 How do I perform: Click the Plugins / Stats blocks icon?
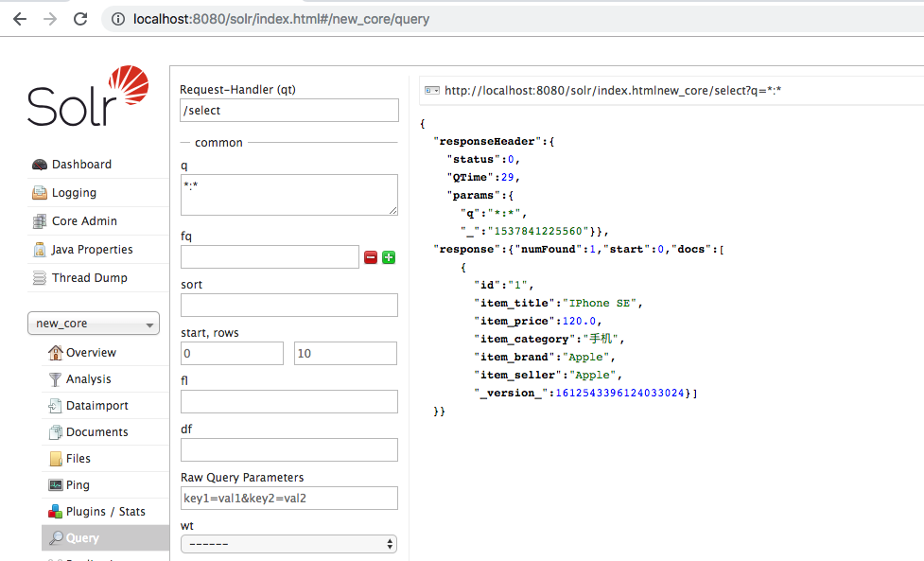[x=56, y=512]
